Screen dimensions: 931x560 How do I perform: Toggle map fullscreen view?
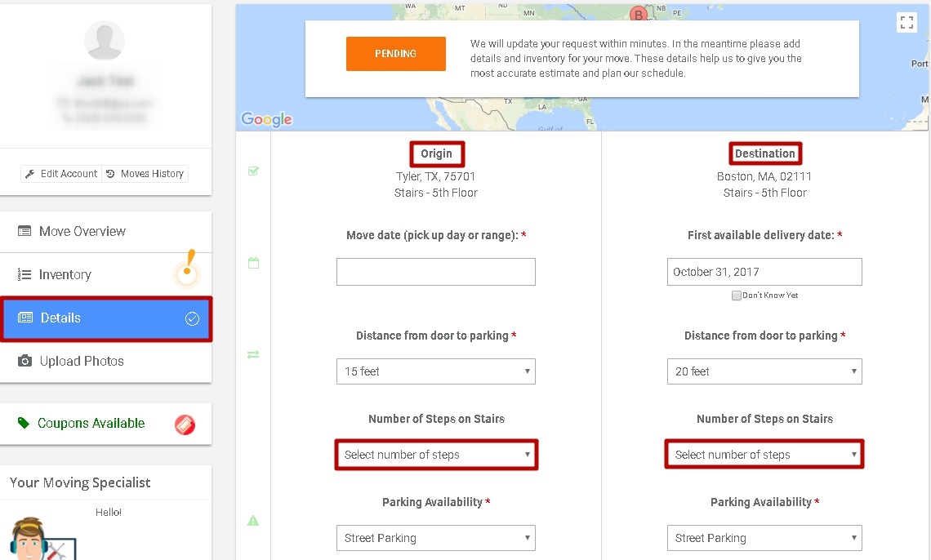click(906, 23)
